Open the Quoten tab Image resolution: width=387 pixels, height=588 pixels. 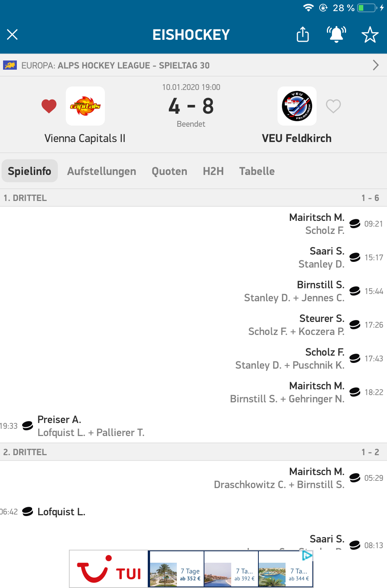[x=169, y=171]
